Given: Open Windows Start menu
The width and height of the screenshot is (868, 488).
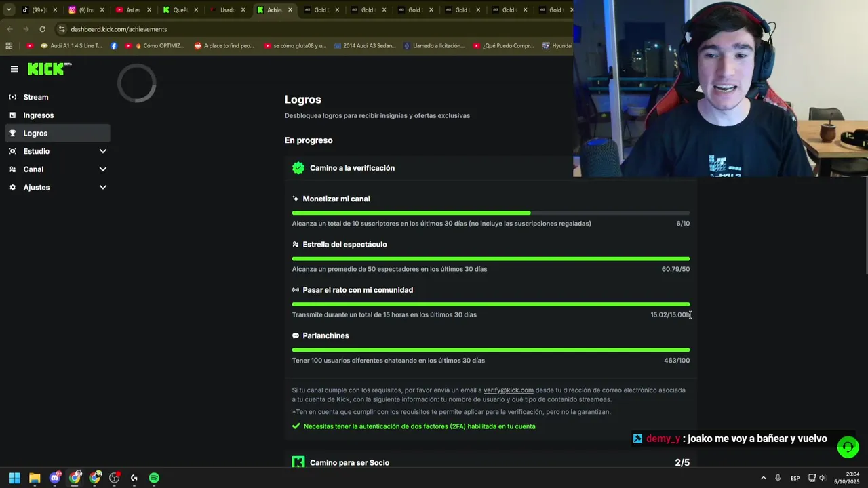Looking at the screenshot, I should (14, 478).
